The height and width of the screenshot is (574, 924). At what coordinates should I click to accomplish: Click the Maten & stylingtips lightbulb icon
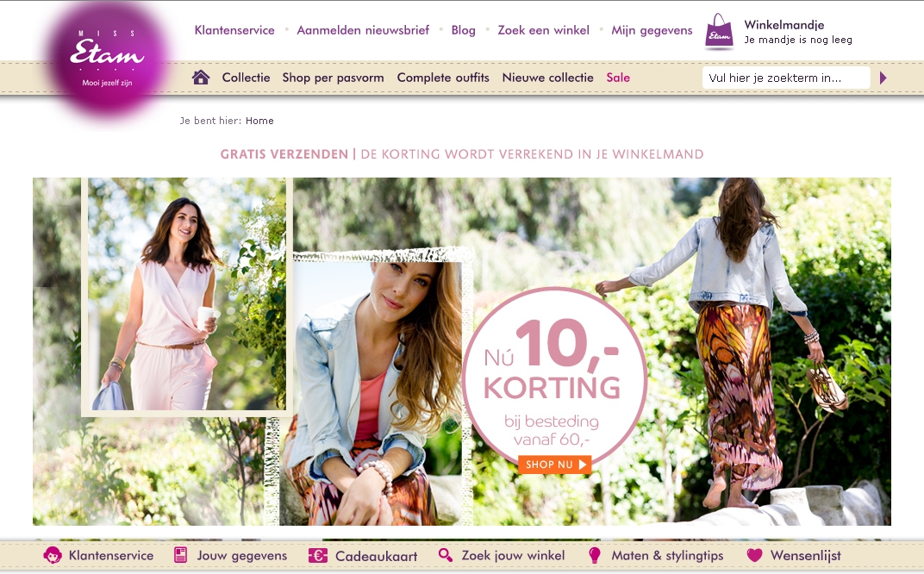coord(594,555)
